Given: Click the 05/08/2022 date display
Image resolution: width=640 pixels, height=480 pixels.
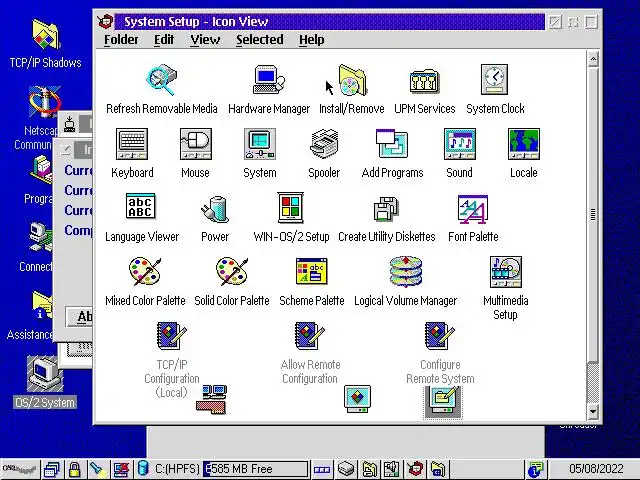Looking at the screenshot, I should pyautogui.click(x=596, y=469).
